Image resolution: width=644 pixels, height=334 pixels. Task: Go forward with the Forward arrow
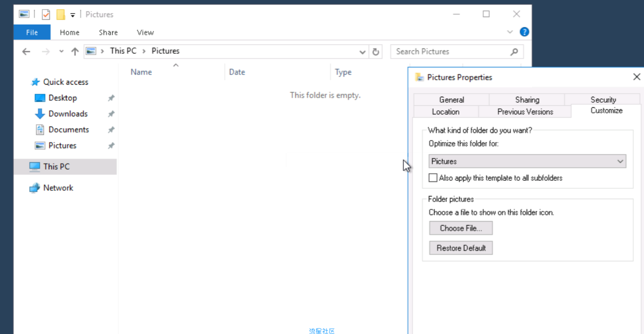(46, 51)
